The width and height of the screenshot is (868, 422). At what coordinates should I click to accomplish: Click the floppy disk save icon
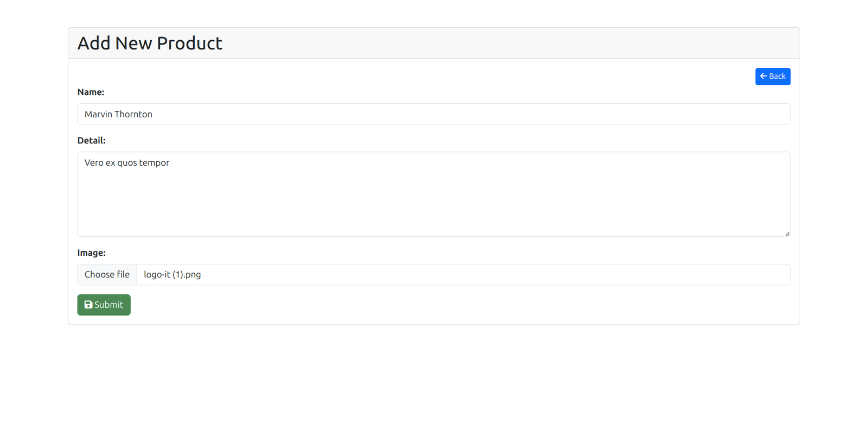88,305
